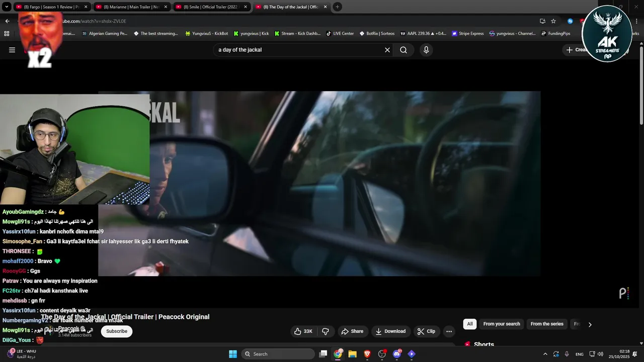
Task: Open the Stripe Express bookmark
Action: pyautogui.click(x=467, y=34)
